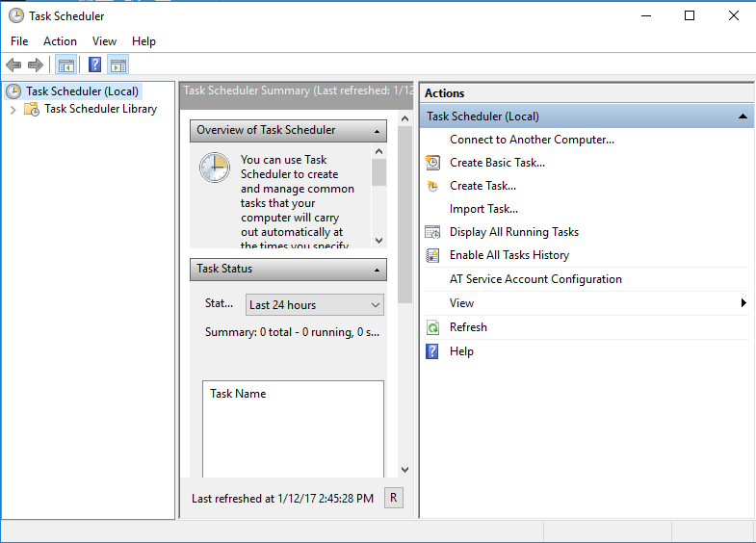Select Task Scheduler (Local) in tree

82,91
